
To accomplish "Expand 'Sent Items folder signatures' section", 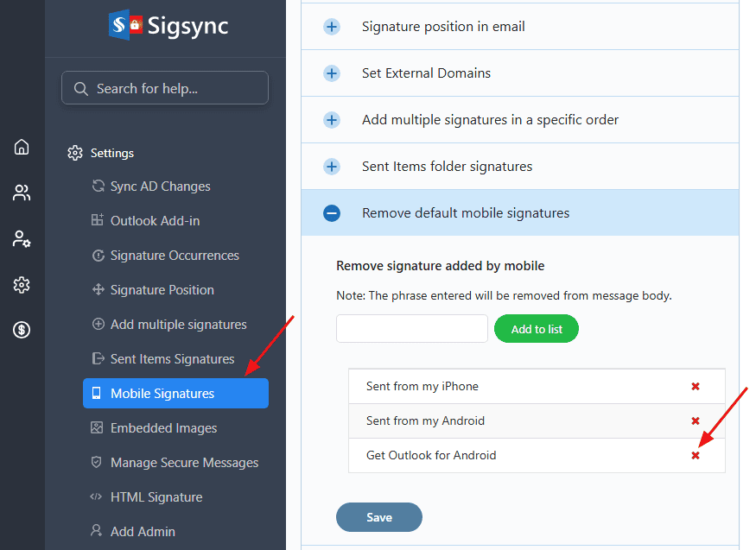I will pyautogui.click(x=332, y=167).
